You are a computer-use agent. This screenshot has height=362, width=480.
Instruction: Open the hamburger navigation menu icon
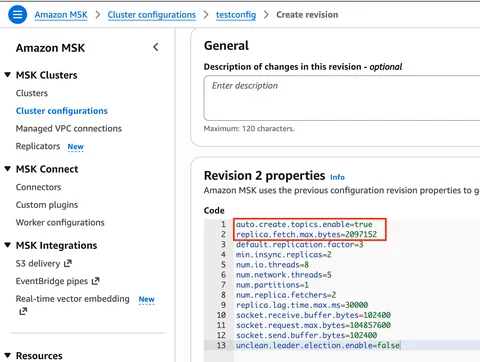pos(17,14)
